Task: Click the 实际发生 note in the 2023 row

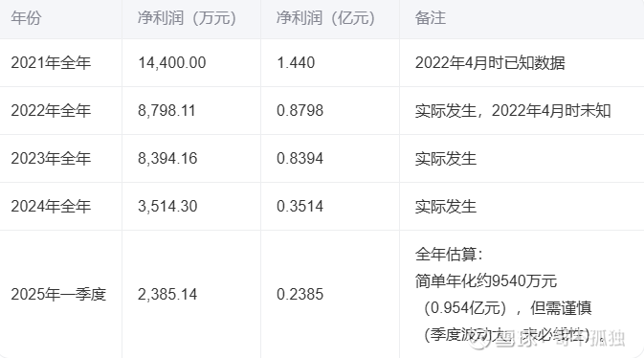Action: pos(446,159)
